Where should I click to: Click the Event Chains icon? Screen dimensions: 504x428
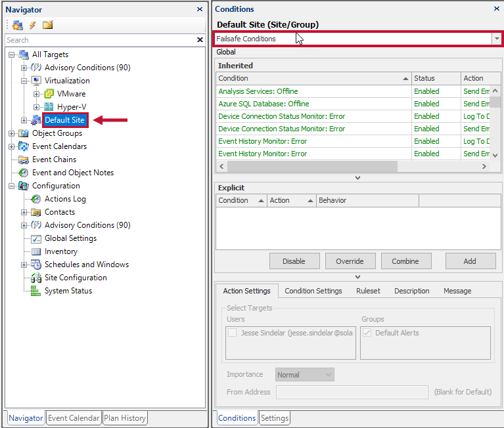(24, 160)
